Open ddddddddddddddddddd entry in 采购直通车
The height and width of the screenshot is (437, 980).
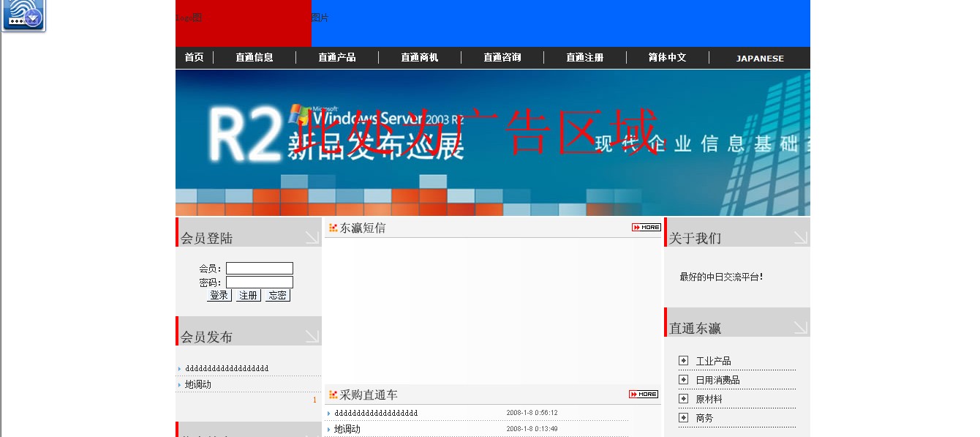tap(376, 413)
